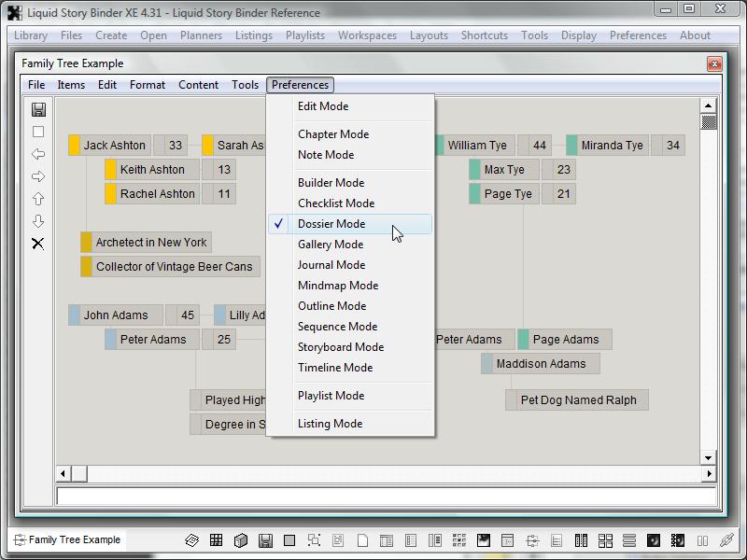
Task: Click the left arrow icon in sidebar
Action: pyautogui.click(x=38, y=154)
